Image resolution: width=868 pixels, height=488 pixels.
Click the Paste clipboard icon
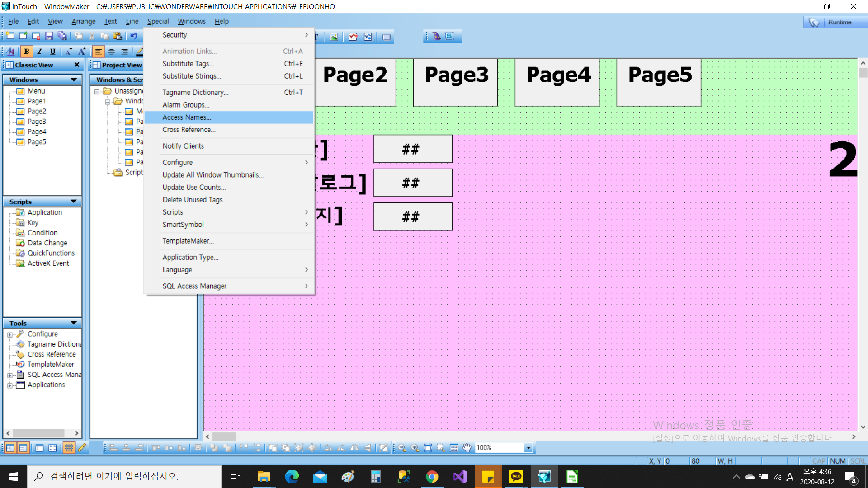click(118, 37)
